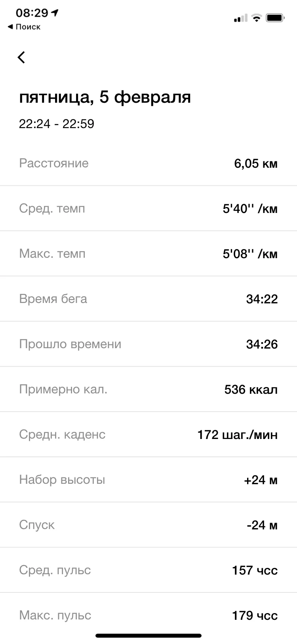Image resolution: width=297 pixels, height=644 pixels.
Task: Select the Расстояние row
Action: point(148,163)
